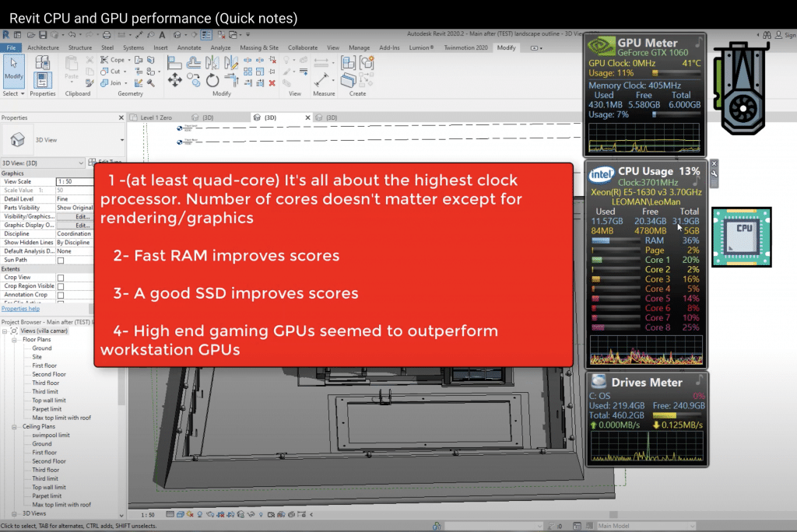The width and height of the screenshot is (797, 532).
Task: Click the View Scale 1:50 value field
Action: (x=75, y=181)
